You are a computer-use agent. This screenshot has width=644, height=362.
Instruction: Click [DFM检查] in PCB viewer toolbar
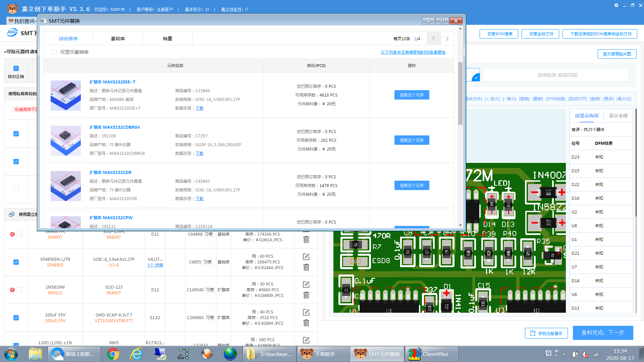click(x=555, y=99)
